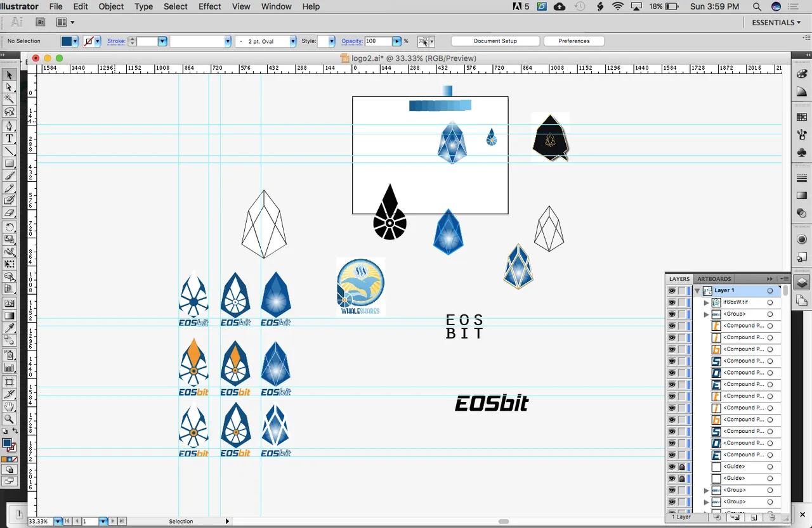Image resolution: width=812 pixels, height=528 pixels.
Task: Open the 2 pt. Oval brush dropdown
Action: pyautogui.click(x=293, y=41)
